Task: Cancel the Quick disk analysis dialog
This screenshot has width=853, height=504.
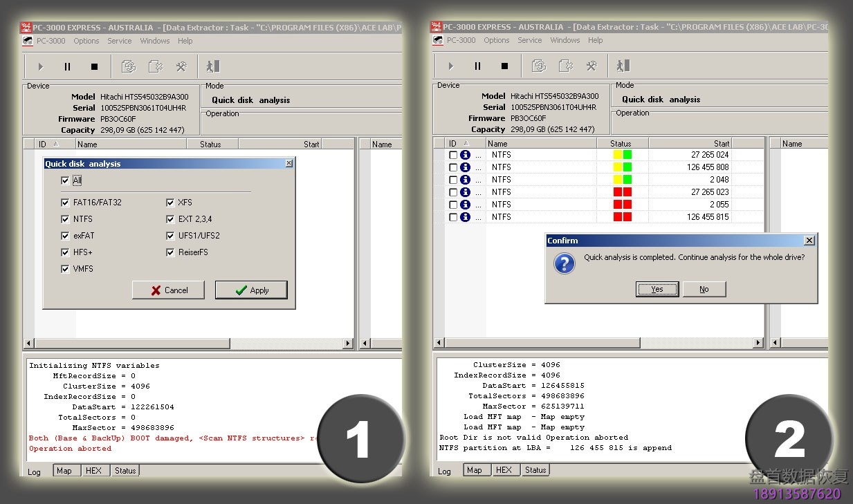Action: click(x=168, y=290)
